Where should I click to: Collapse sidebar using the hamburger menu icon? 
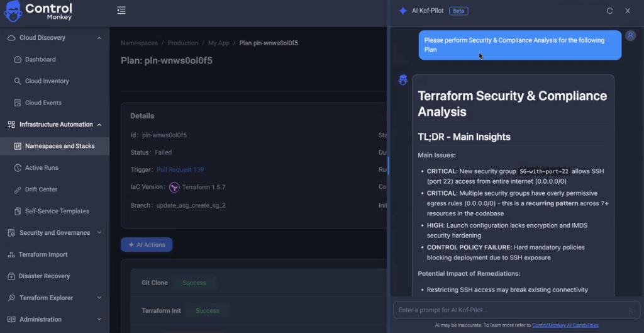click(121, 11)
